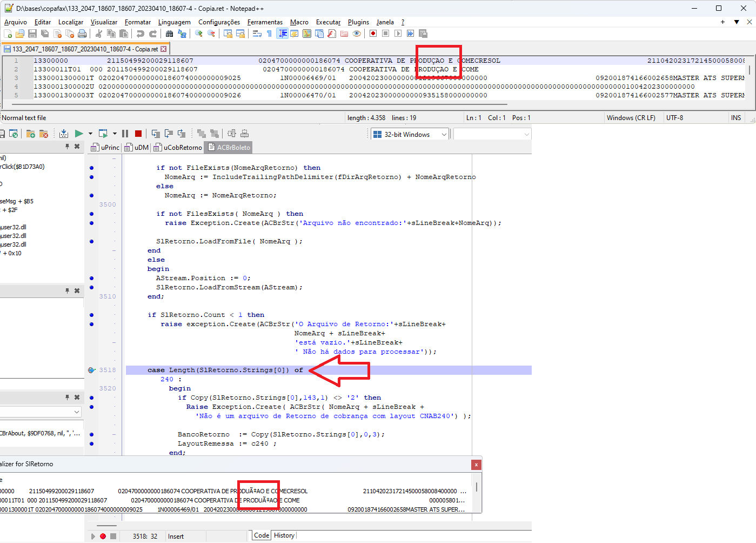
Task: Open the empty combo box beside platform selector
Action: [492, 134]
